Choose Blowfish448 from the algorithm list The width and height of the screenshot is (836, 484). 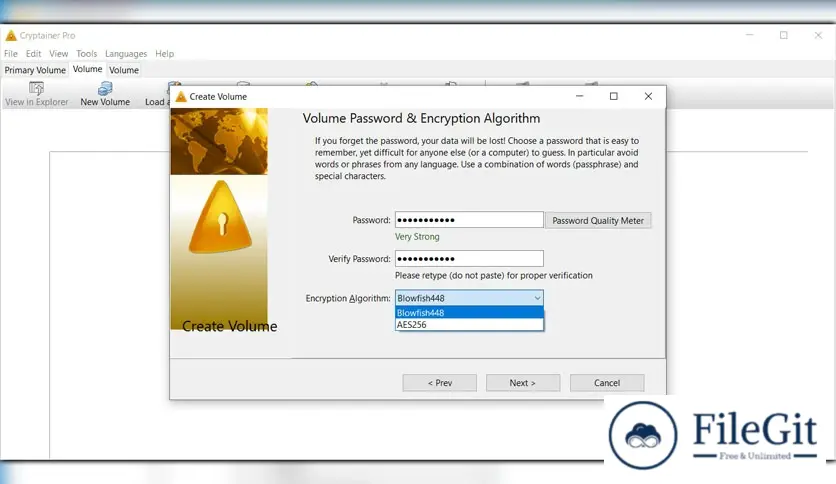pyautogui.click(x=469, y=313)
